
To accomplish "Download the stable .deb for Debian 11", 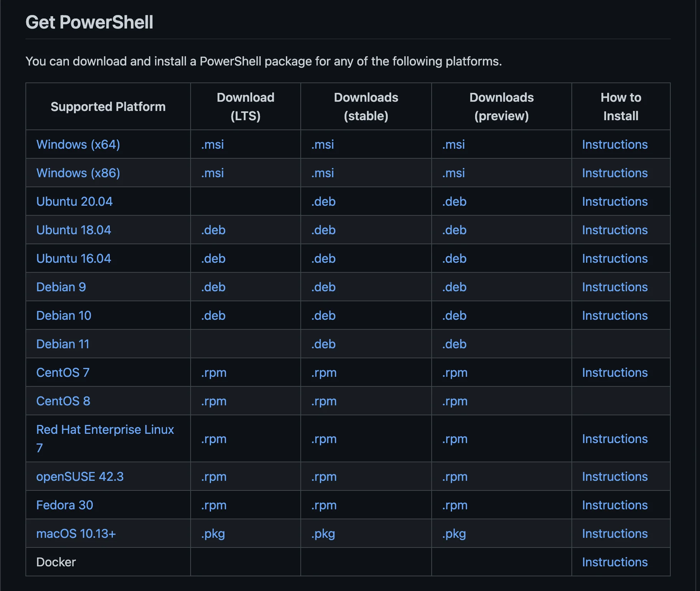I will (x=323, y=344).
